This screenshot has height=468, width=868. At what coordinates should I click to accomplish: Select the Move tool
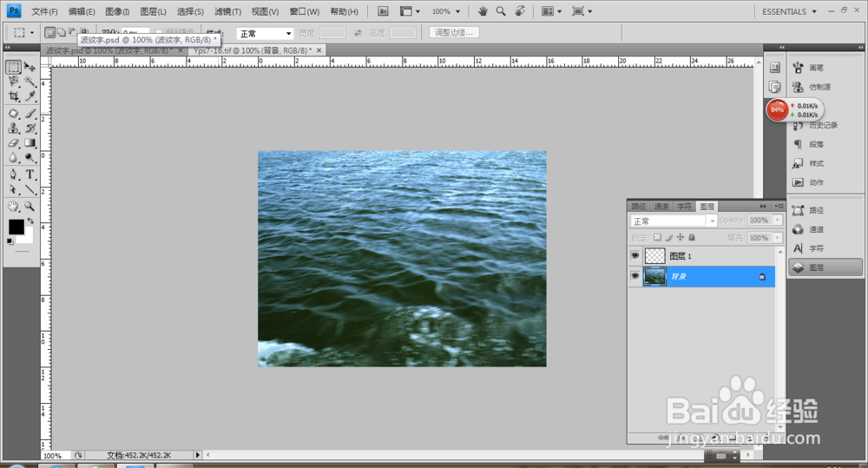tap(30, 67)
